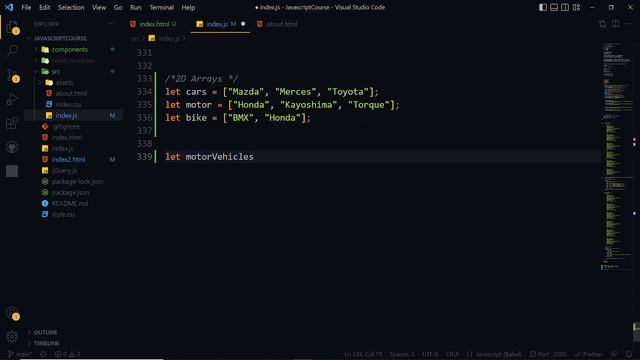640x360 pixels.
Task: Open the Selection menu
Action: [71, 7]
